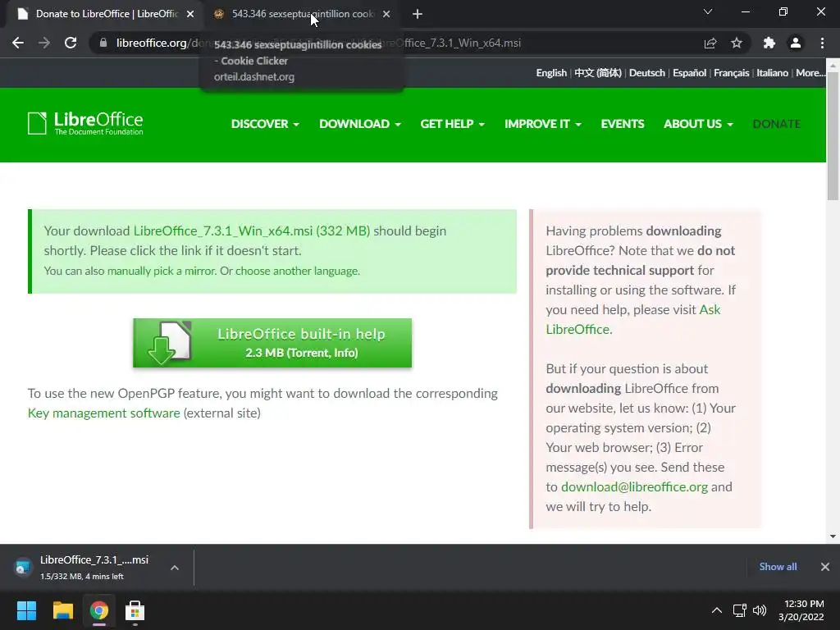840x630 pixels.
Task: Close the downloads bar
Action: [825, 567]
